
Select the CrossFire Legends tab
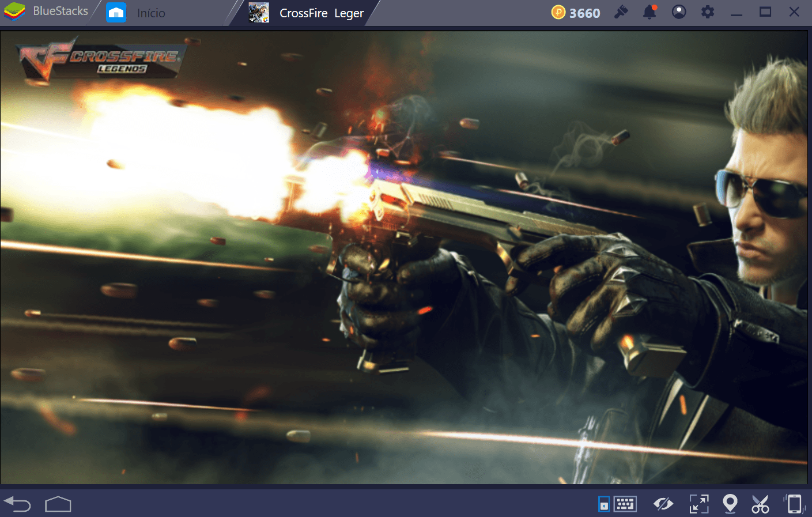(x=307, y=13)
